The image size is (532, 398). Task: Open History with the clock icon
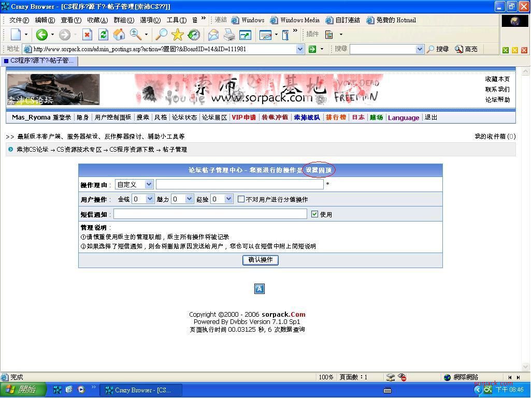[194, 35]
